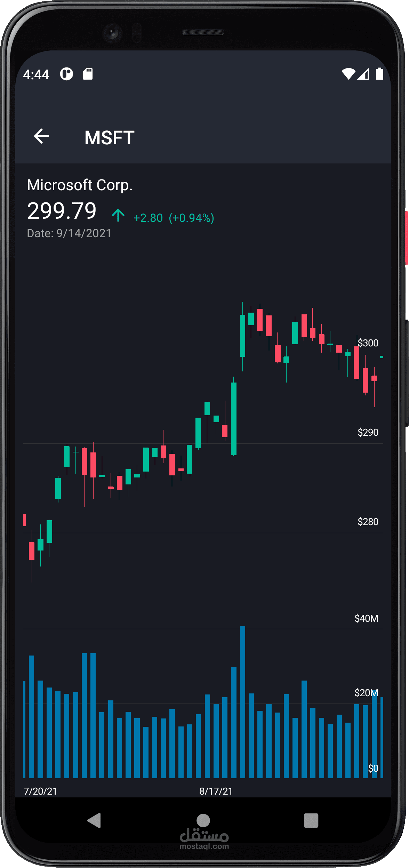Tap the +2.80 (+0.94%) change text
This screenshot has height=868, width=409.
click(x=174, y=218)
